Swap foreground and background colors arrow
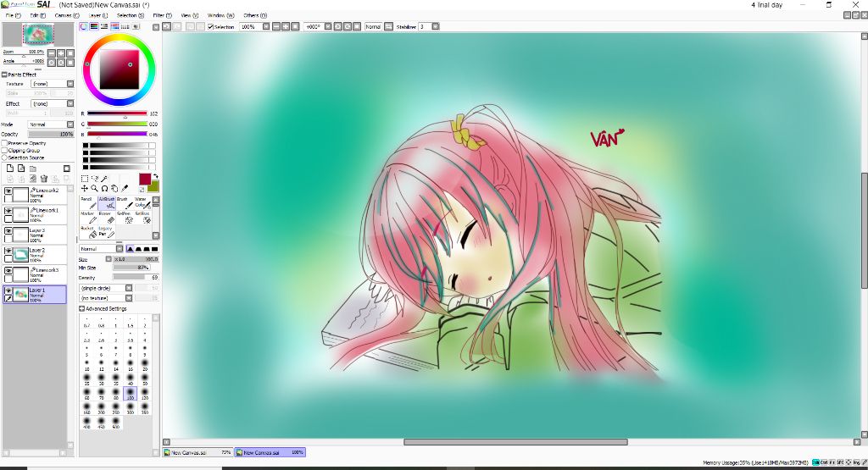Image resolution: width=868 pixels, height=470 pixels. pos(156,176)
